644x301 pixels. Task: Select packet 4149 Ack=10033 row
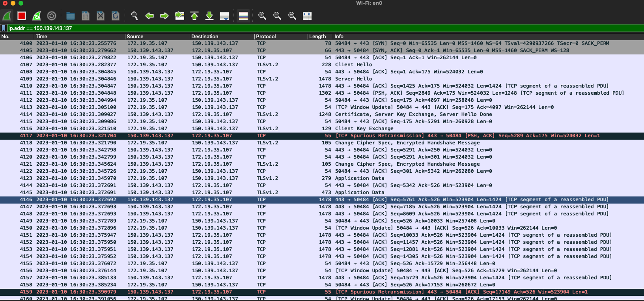(x=322, y=221)
